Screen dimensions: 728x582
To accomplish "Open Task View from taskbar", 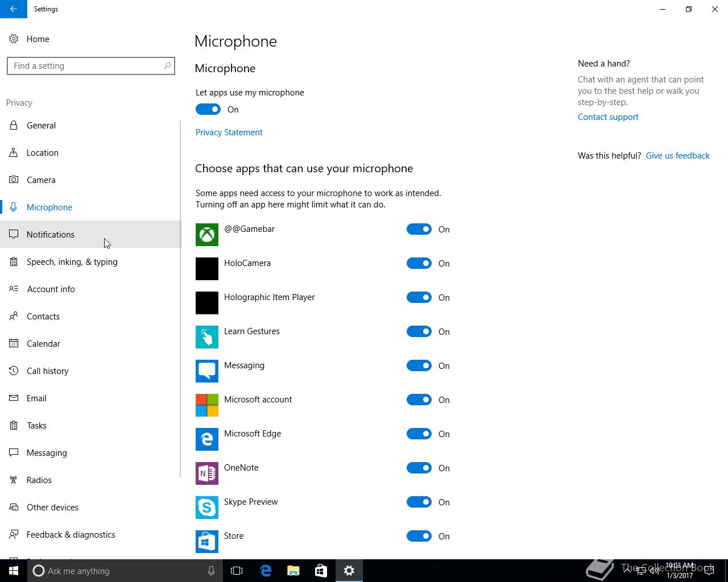I will pyautogui.click(x=237, y=571).
